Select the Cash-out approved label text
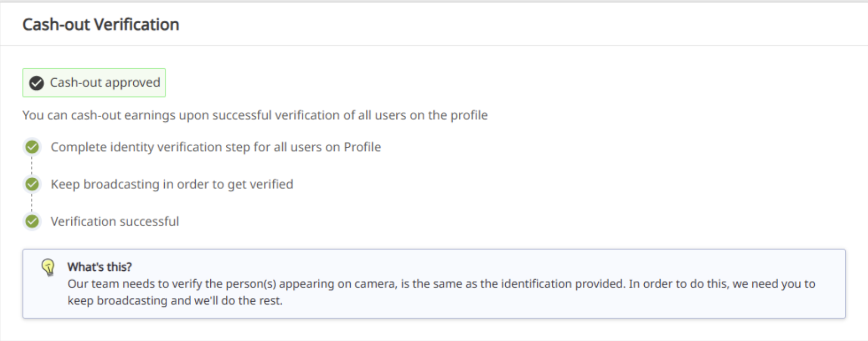 [105, 83]
